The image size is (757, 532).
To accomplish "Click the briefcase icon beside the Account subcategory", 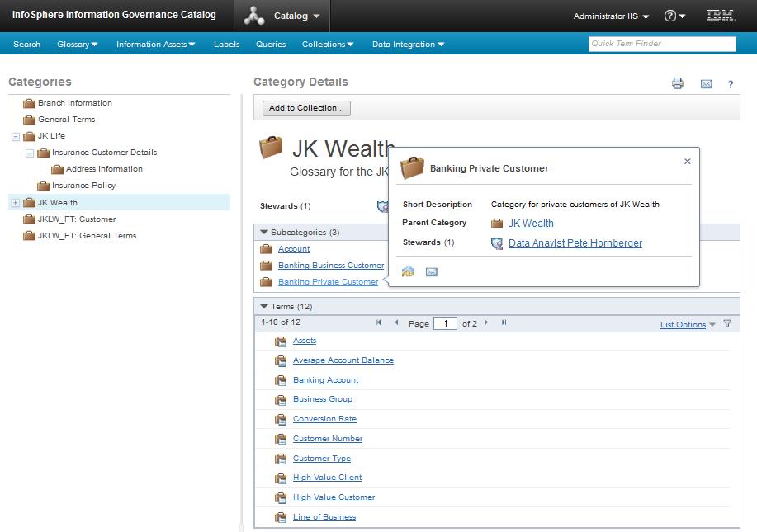I will [x=266, y=249].
